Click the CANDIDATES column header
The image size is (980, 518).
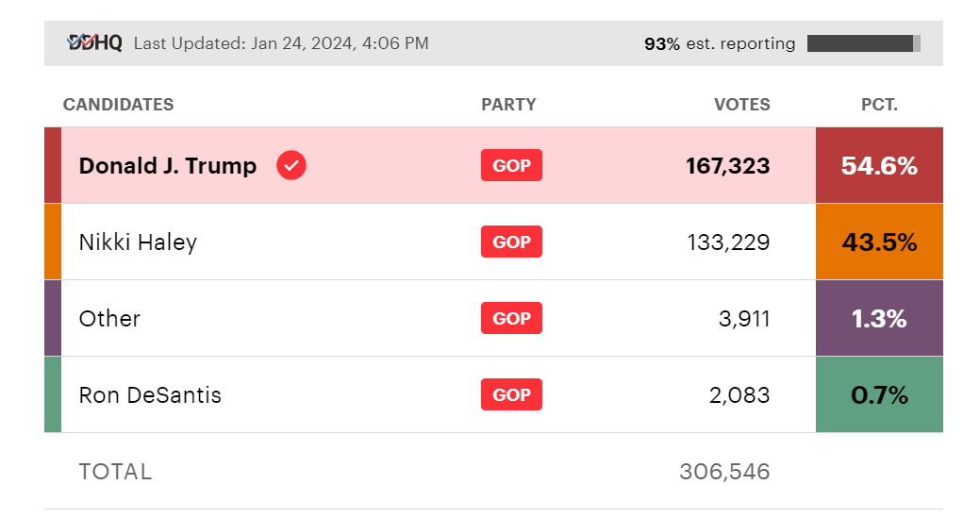118,105
